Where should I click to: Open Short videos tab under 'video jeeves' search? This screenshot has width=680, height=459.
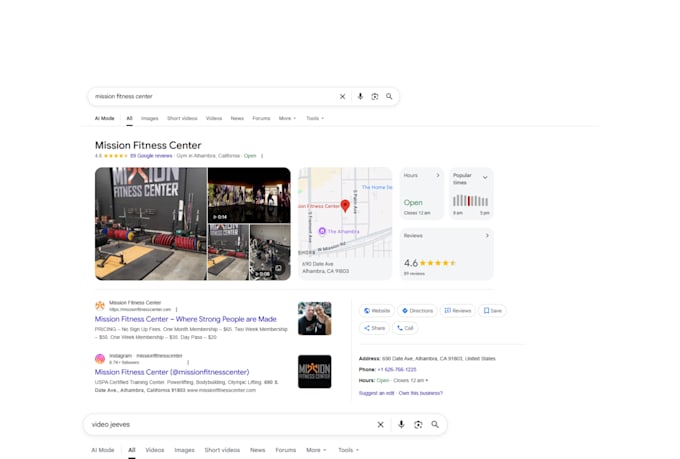tap(222, 450)
